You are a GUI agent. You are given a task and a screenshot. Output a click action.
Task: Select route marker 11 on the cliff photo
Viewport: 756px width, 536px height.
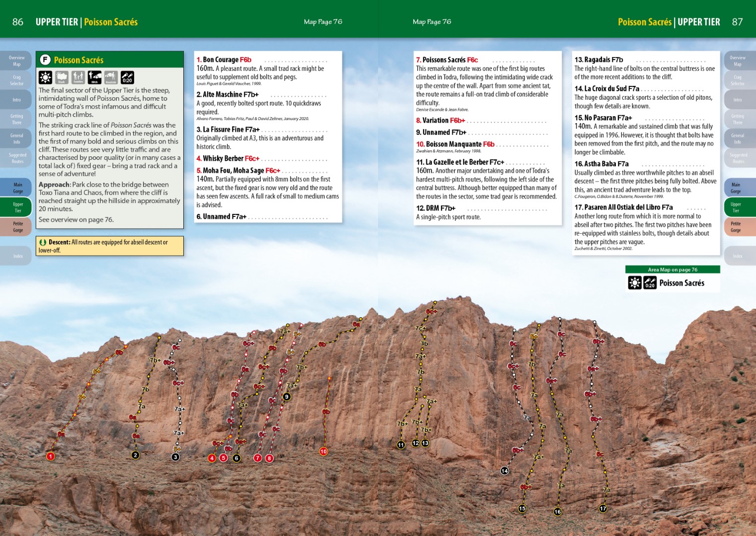(x=401, y=445)
